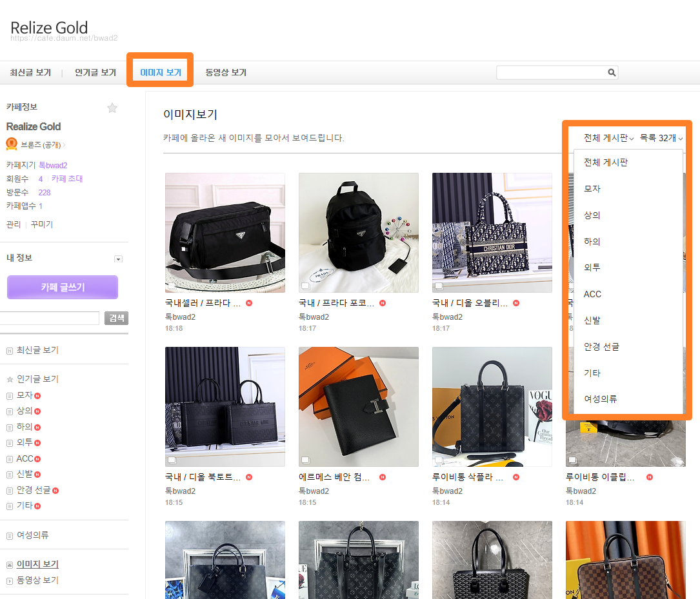Open the 목록 32개 list count dropdown
The height and width of the screenshot is (599, 700).
click(661, 138)
